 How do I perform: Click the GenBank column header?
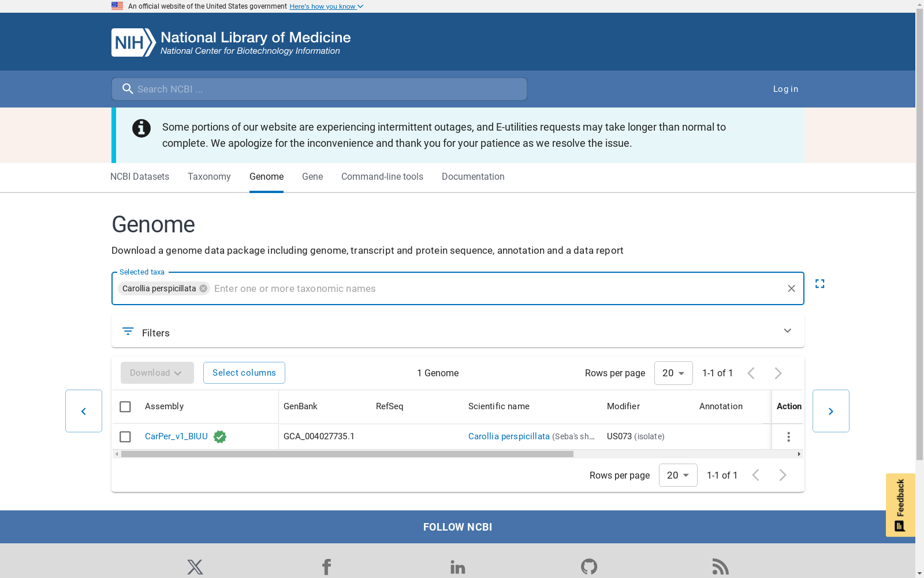[x=300, y=406]
